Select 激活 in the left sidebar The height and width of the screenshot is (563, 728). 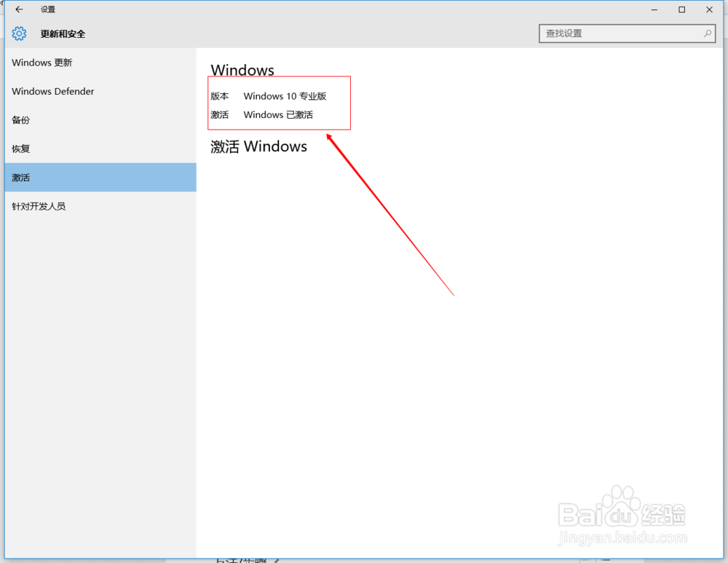(20, 177)
